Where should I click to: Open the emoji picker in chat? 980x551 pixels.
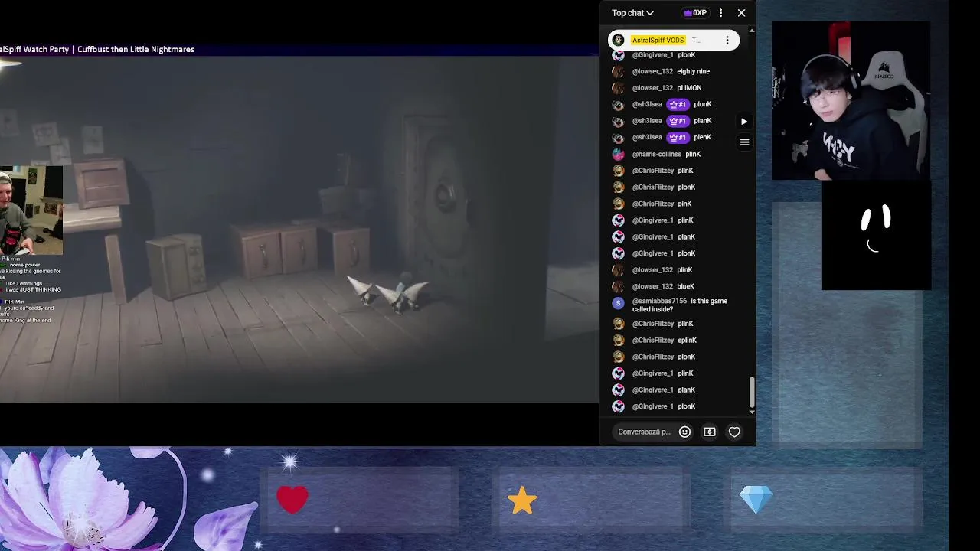point(684,432)
